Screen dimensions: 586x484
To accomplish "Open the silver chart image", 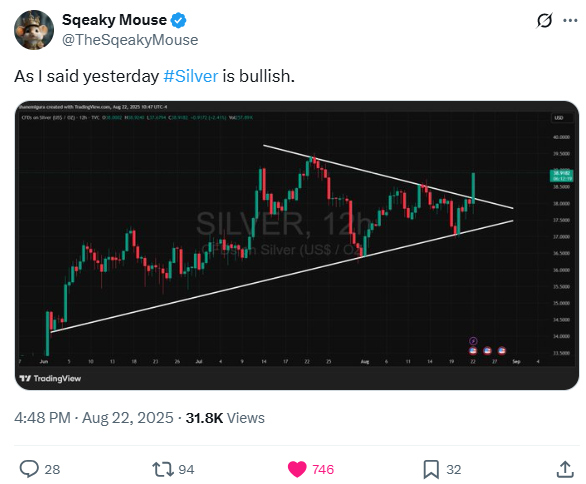I will point(297,245).
